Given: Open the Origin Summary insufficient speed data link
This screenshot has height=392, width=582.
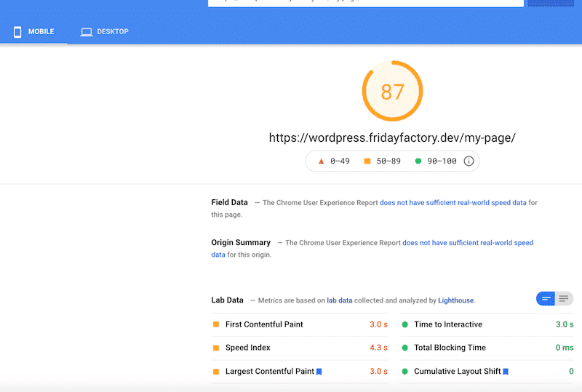Looking at the screenshot, I should pos(468,243).
